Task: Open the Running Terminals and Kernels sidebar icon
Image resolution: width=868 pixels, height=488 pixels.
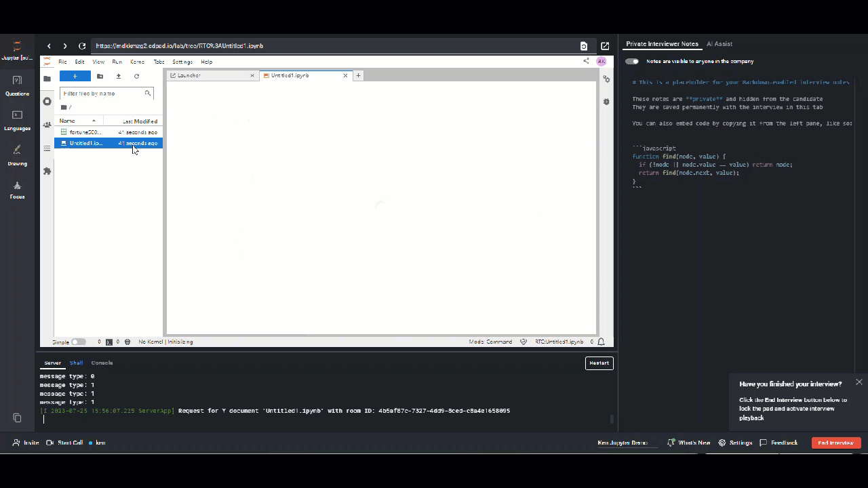Action: click(x=47, y=102)
